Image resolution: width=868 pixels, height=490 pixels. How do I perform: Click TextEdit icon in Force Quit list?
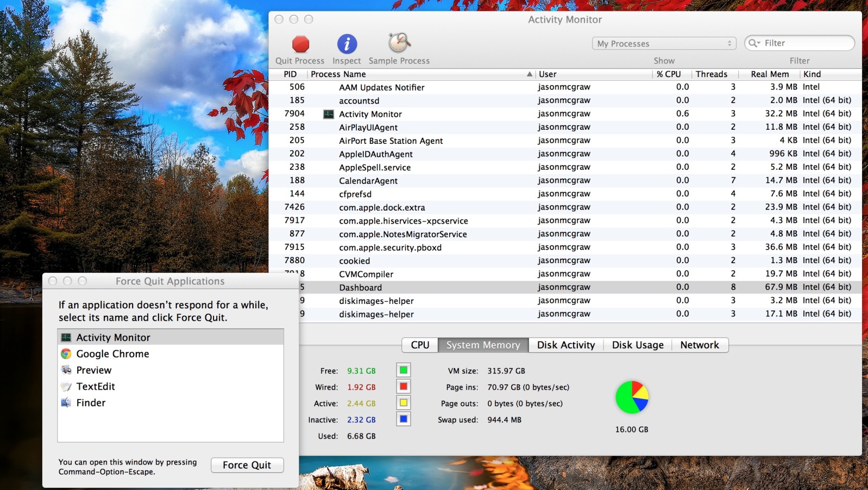(x=66, y=386)
